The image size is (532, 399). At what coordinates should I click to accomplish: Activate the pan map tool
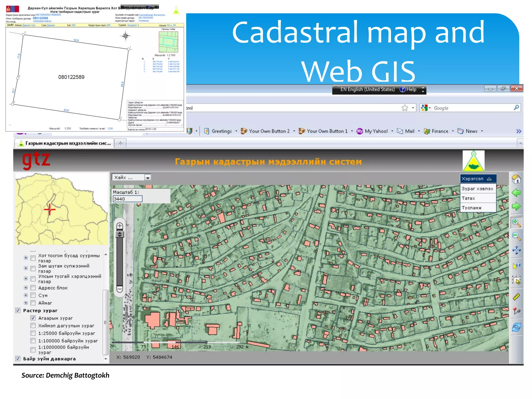(516, 250)
